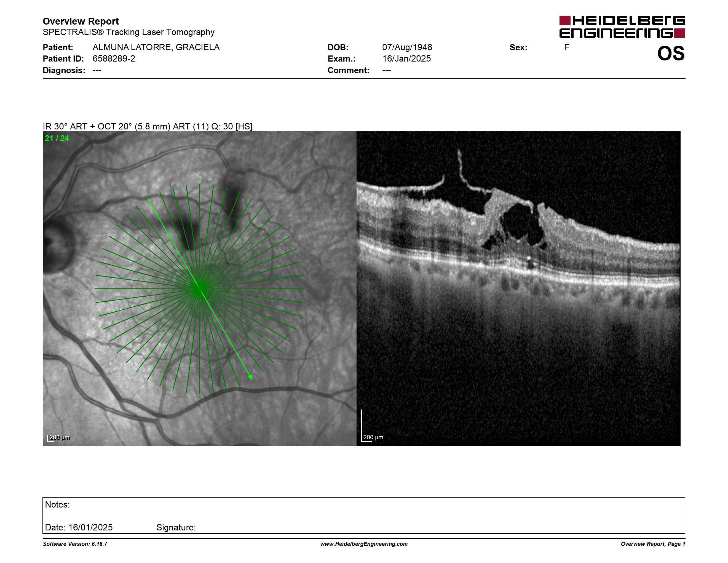728x563 pixels.
Task: Click the Overview Report title
Action: point(81,21)
